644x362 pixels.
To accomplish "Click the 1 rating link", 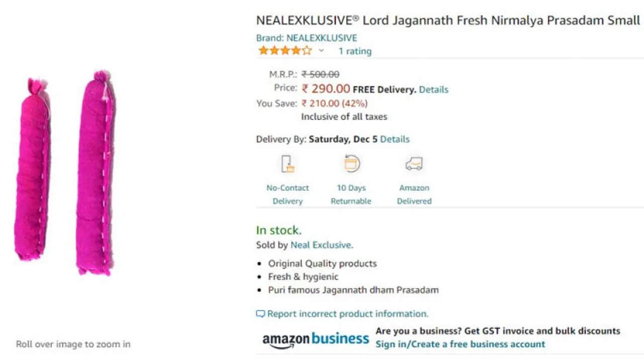I will [x=355, y=51].
